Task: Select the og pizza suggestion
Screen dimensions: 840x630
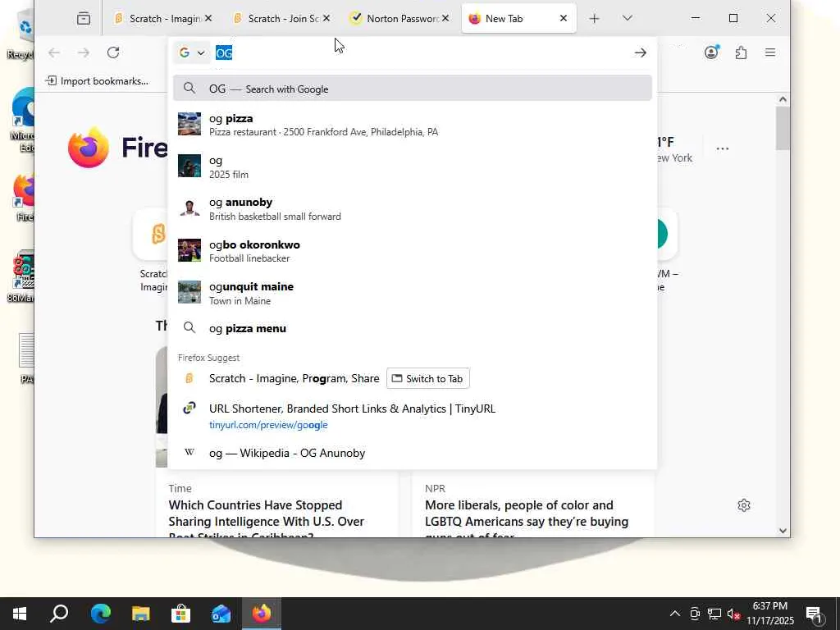Action: 413,125
